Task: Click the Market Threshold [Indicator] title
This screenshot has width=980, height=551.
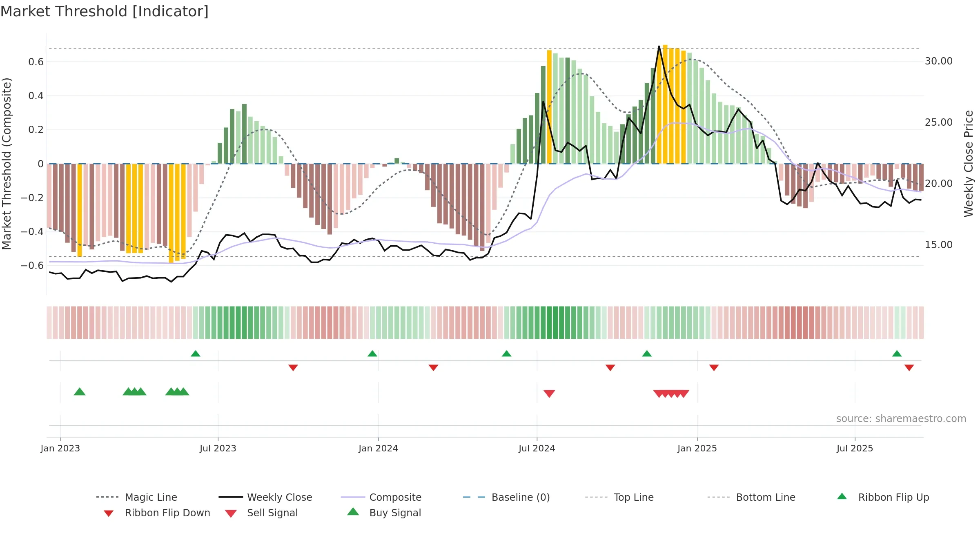Action: (105, 11)
